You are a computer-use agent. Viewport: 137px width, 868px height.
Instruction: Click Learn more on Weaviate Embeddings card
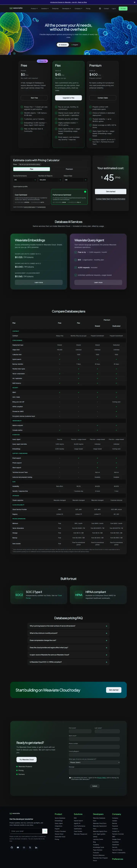39,282
